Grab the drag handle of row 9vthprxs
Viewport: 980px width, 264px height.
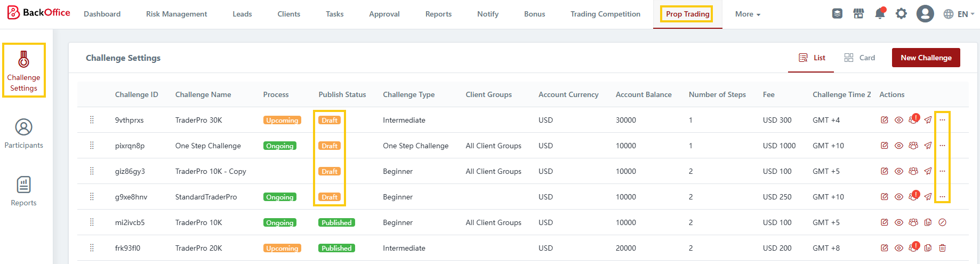point(92,120)
